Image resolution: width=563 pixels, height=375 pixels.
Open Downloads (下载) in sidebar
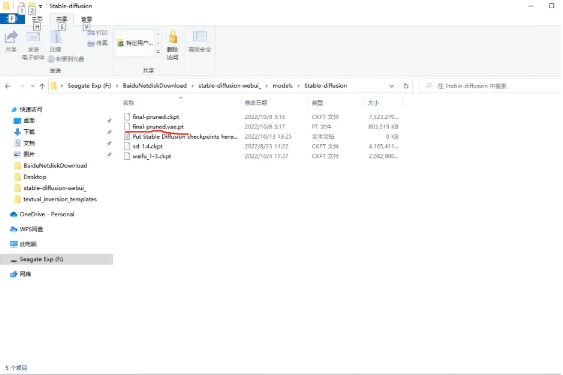(29, 132)
